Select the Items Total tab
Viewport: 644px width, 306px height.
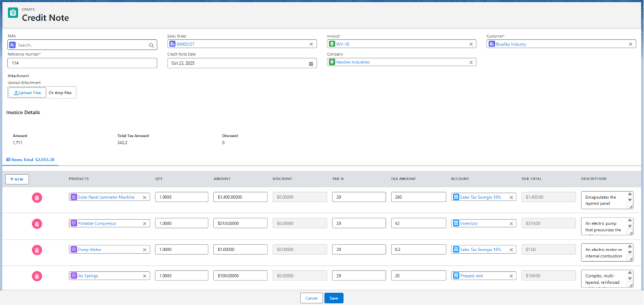coord(31,160)
